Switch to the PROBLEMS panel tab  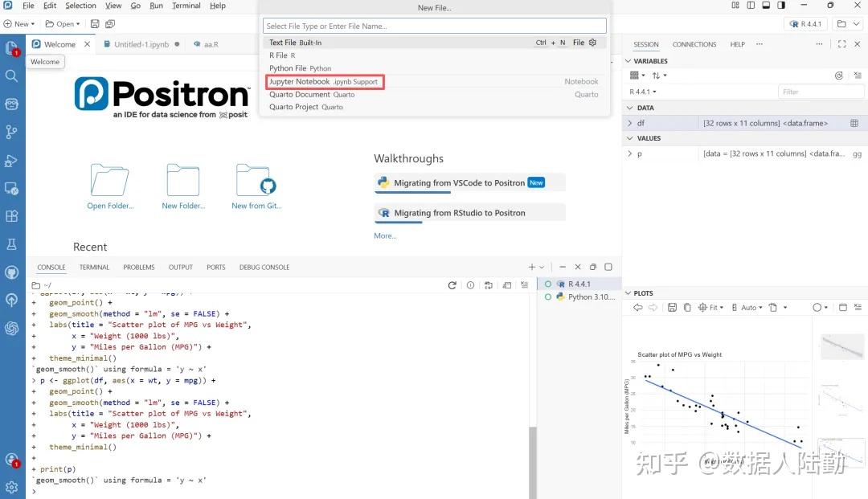[x=139, y=268]
